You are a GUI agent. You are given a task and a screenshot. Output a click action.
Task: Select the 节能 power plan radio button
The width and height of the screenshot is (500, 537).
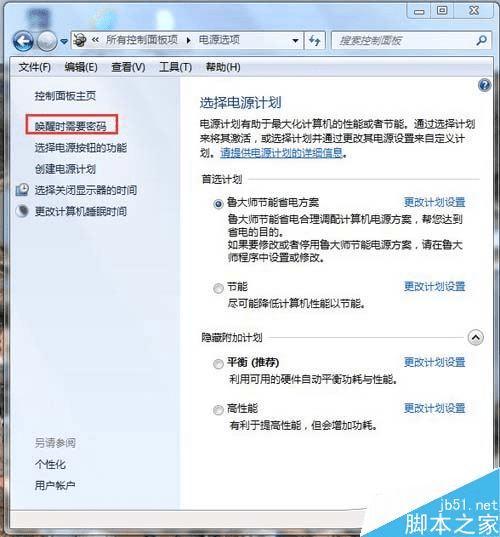tap(218, 288)
